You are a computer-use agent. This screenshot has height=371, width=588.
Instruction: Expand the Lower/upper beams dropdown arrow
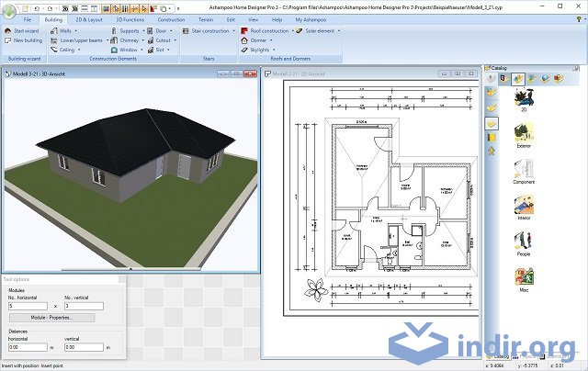tap(107, 40)
